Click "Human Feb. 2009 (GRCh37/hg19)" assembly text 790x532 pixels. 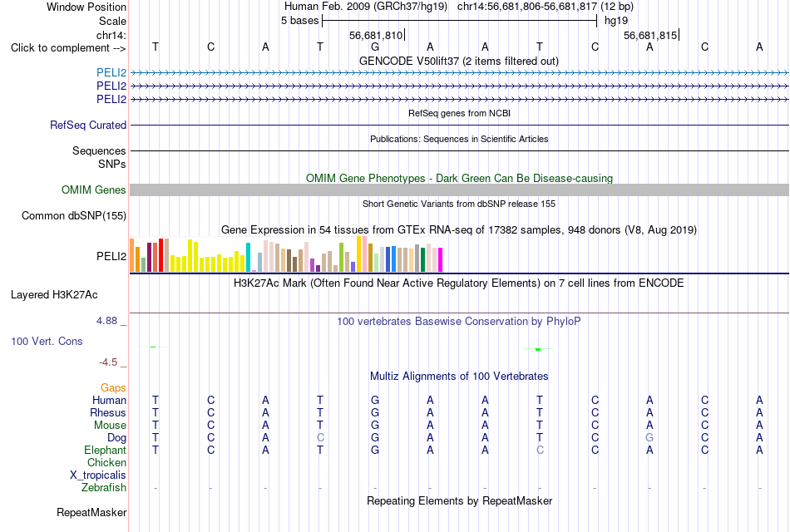tap(365, 7)
